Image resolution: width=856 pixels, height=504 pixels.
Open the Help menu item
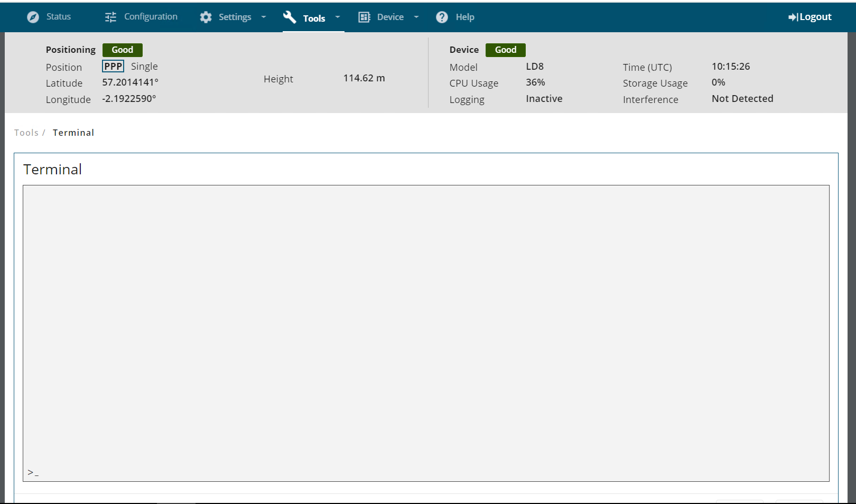point(465,17)
